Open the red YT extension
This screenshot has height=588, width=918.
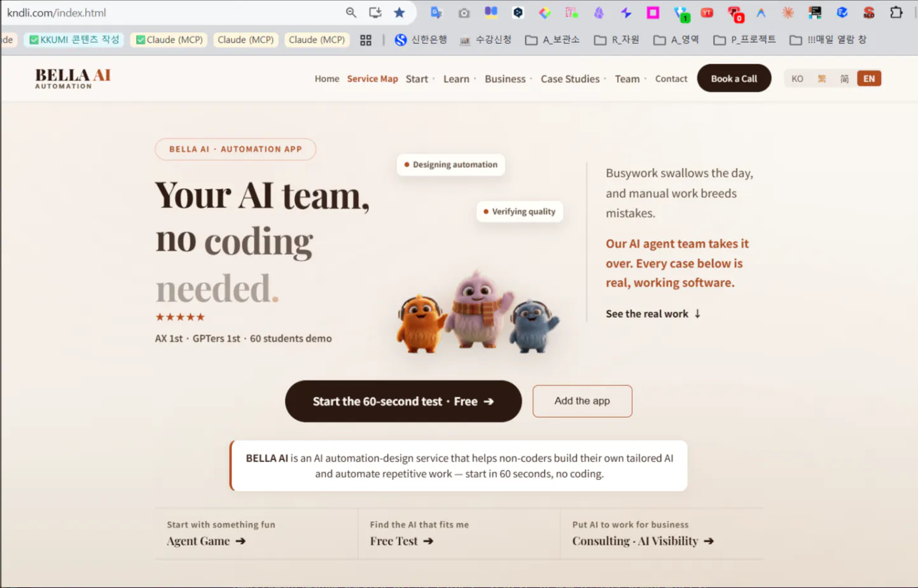click(707, 13)
